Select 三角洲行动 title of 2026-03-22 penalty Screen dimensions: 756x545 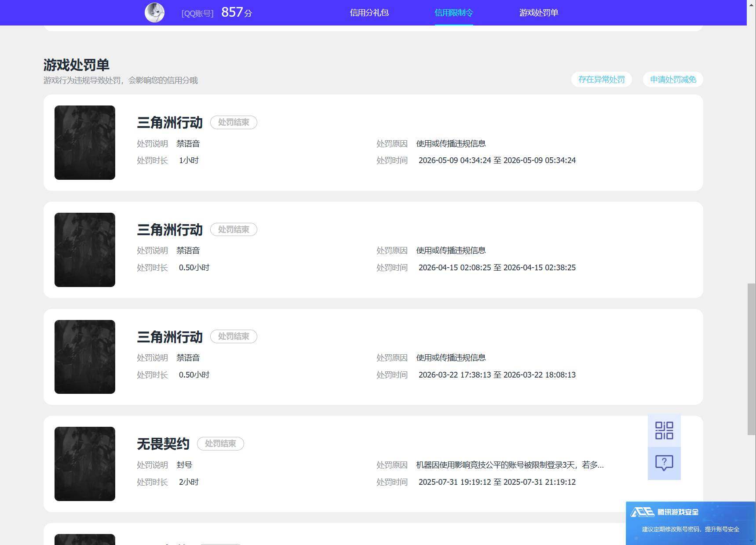click(170, 337)
